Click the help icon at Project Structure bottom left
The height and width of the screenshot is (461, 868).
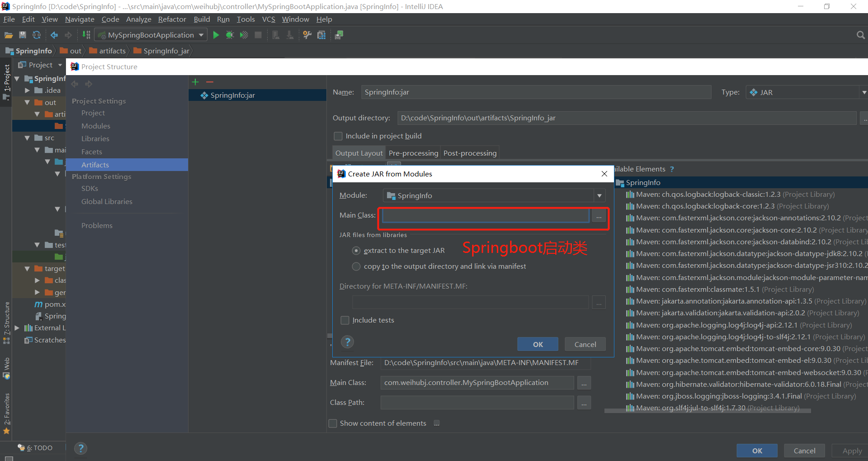80,448
